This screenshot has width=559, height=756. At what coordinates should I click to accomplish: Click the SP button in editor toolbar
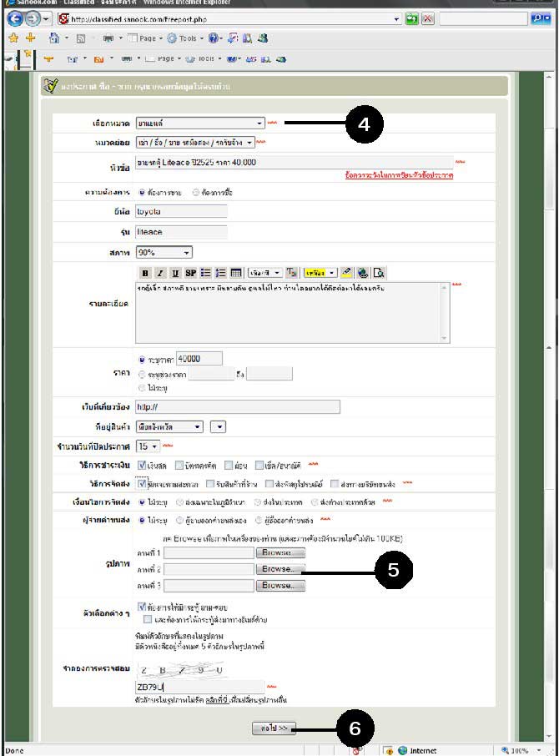pyautogui.click(x=191, y=273)
